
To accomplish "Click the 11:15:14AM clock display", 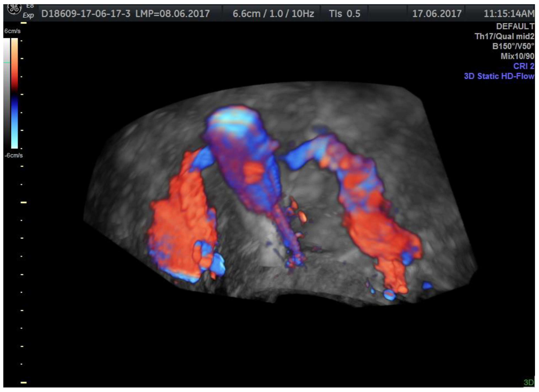I will [x=509, y=14].
